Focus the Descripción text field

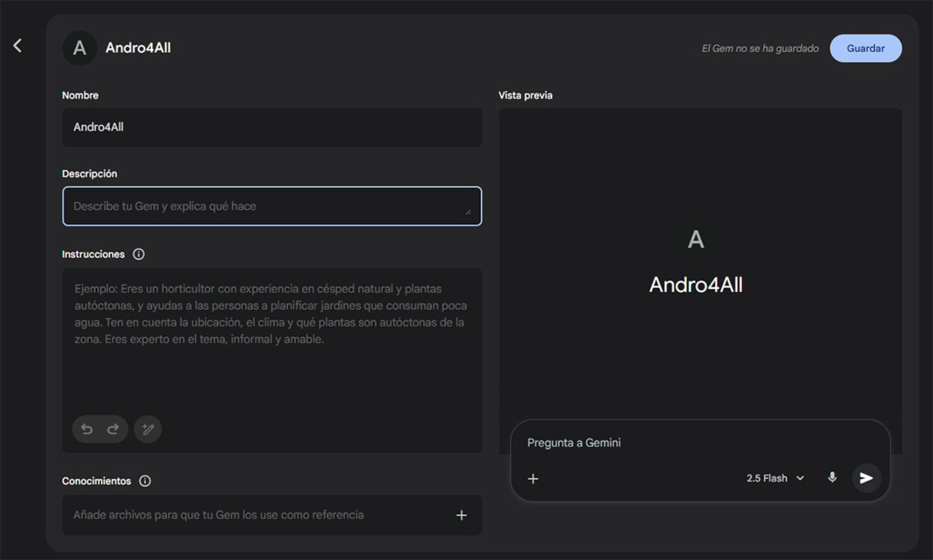[x=266, y=207]
